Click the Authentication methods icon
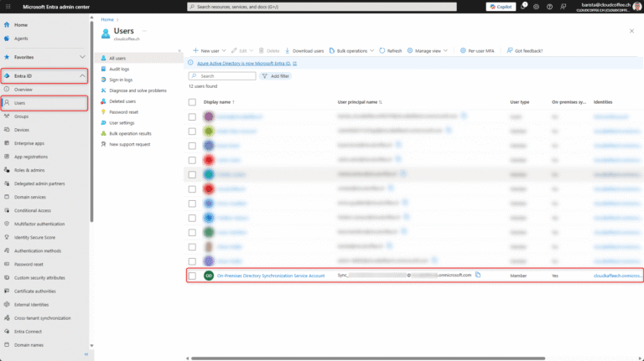Viewport: 644px width, 361px height. click(7, 250)
